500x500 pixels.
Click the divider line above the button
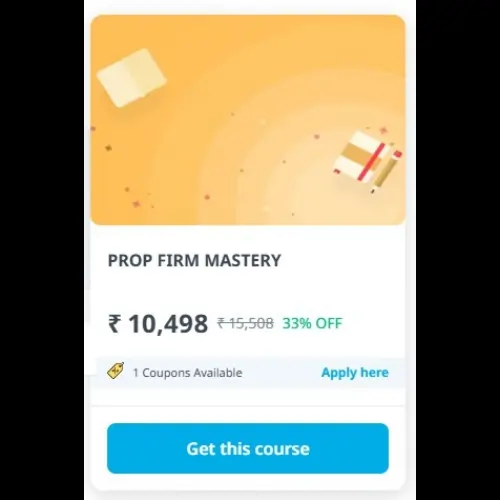click(x=248, y=406)
